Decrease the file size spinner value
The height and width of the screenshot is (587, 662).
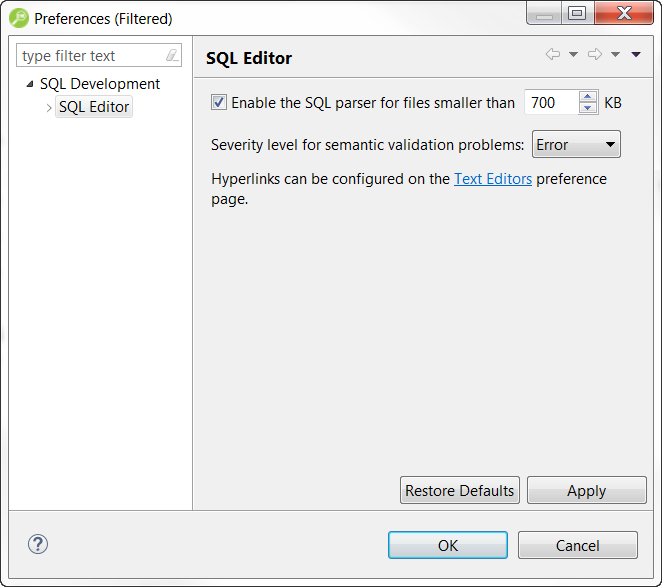pos(588,108)
